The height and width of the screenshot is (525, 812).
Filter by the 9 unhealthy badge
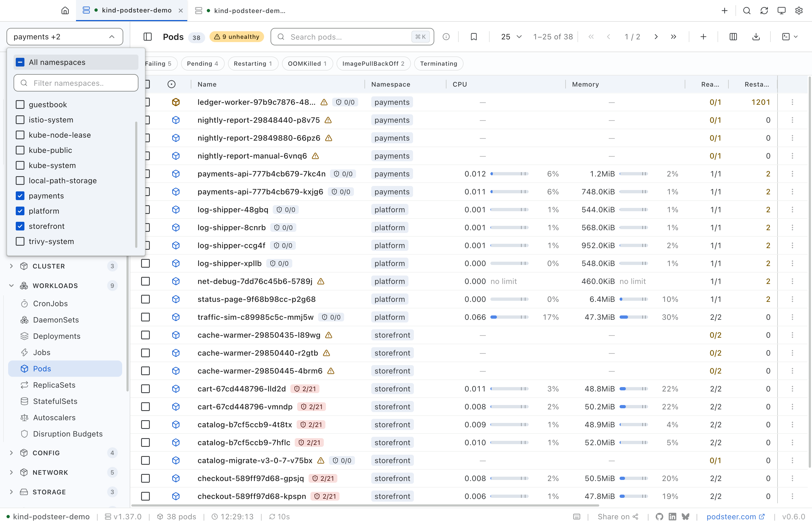(236, 37)
